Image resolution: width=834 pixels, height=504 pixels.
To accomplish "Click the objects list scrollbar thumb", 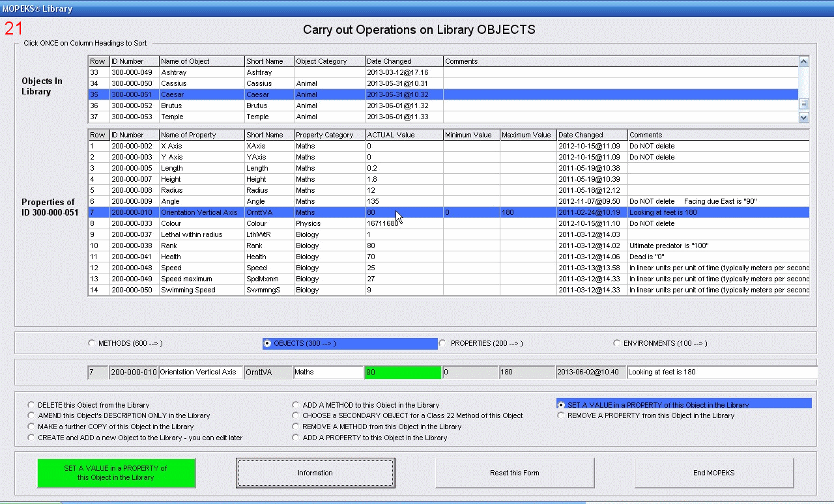I will [803, 104].
